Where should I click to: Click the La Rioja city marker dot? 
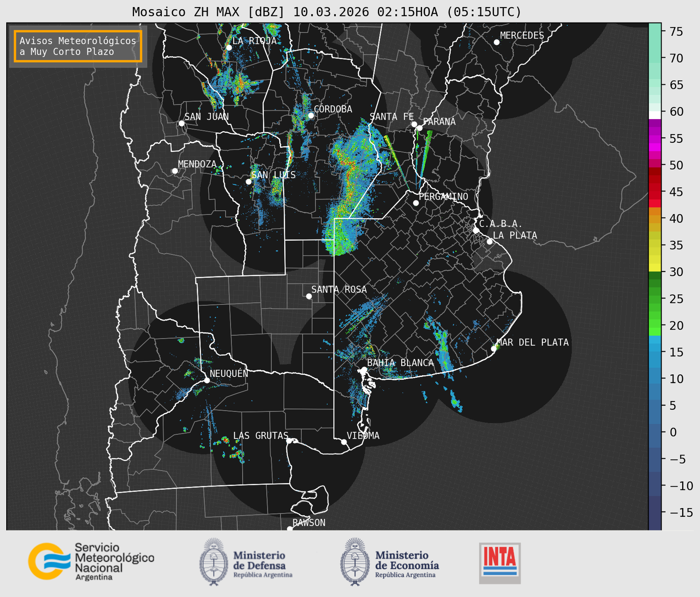229,47
